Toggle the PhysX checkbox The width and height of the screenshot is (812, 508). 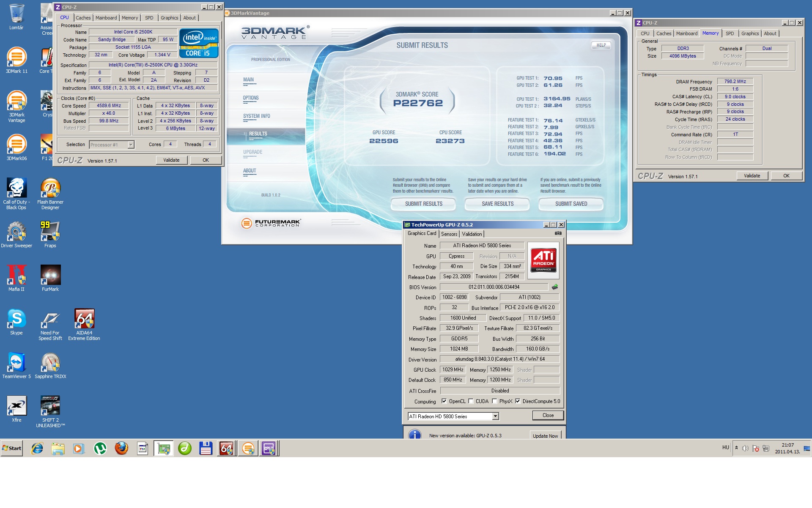coord(494,401)
